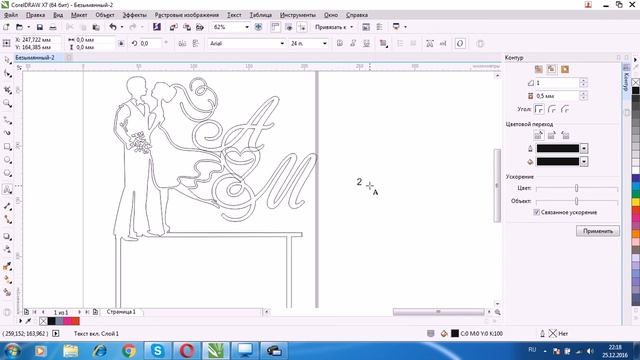640x360 pixels.
Task: Expand the Open file dropdown arrow
Action: [x=29, y=27]
